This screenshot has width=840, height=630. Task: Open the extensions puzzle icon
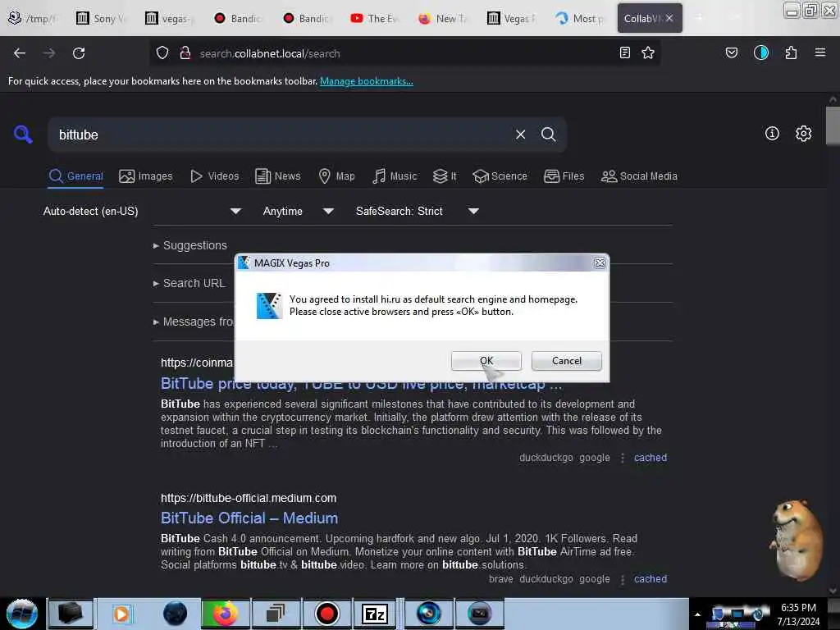coord(791,52)
